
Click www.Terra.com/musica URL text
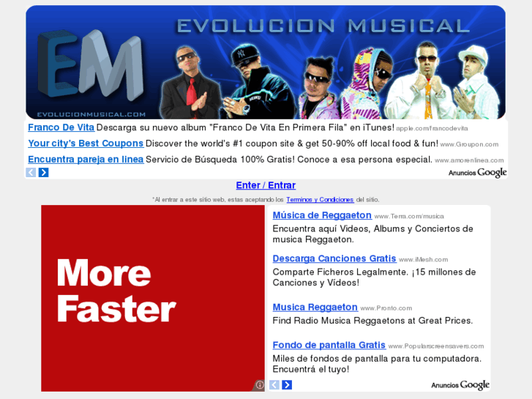[409, 216]
